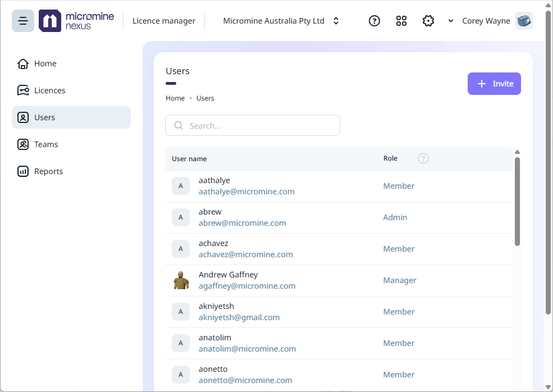The height and width of the screenshot is (392, 553).
Task: Click into the Search users field
Action: pos(258,126)
